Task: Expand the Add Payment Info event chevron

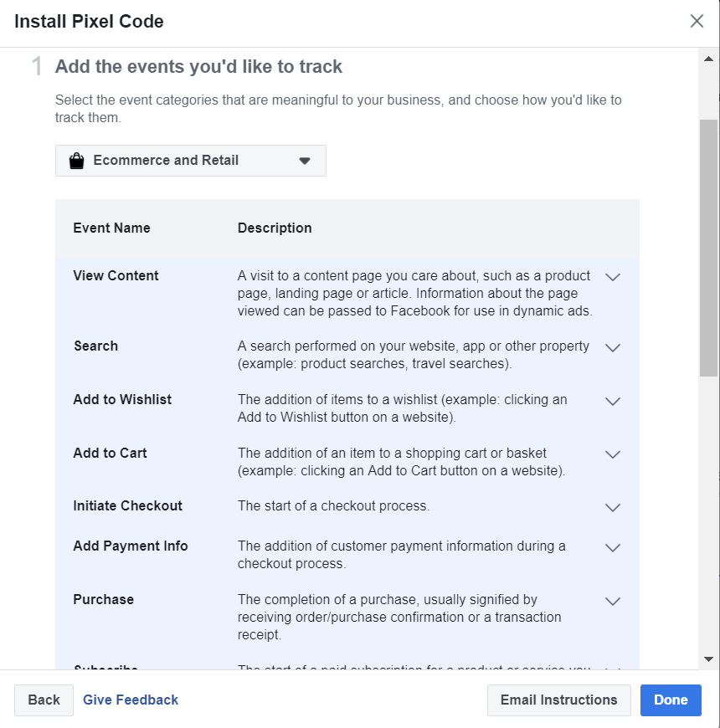Action: [x=613, y=548]
